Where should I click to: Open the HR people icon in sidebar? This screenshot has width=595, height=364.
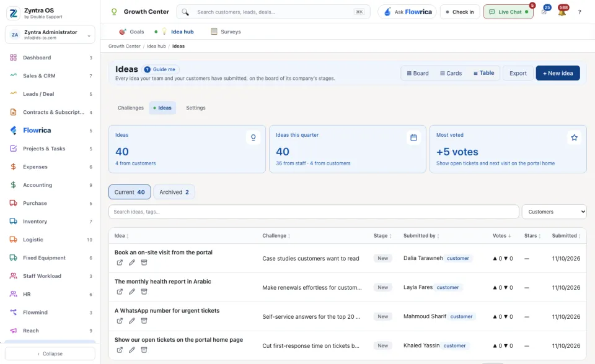click(13, 294)
